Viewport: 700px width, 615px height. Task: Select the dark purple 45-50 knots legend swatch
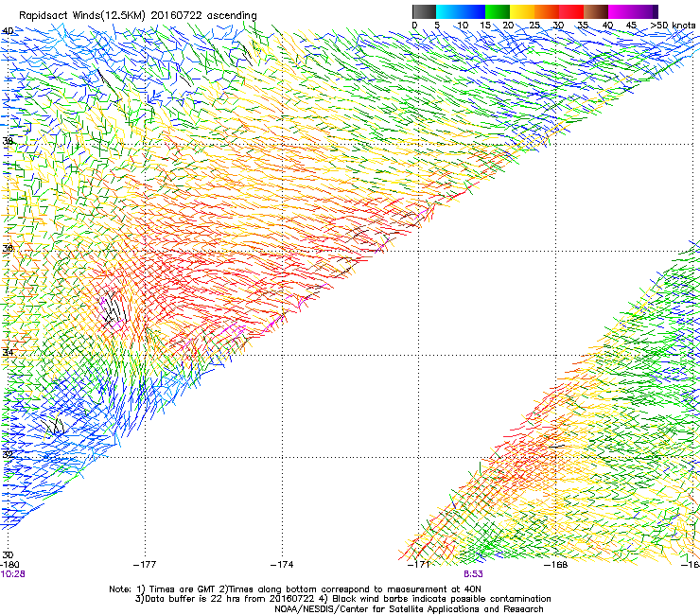click(x=645, y=11)
